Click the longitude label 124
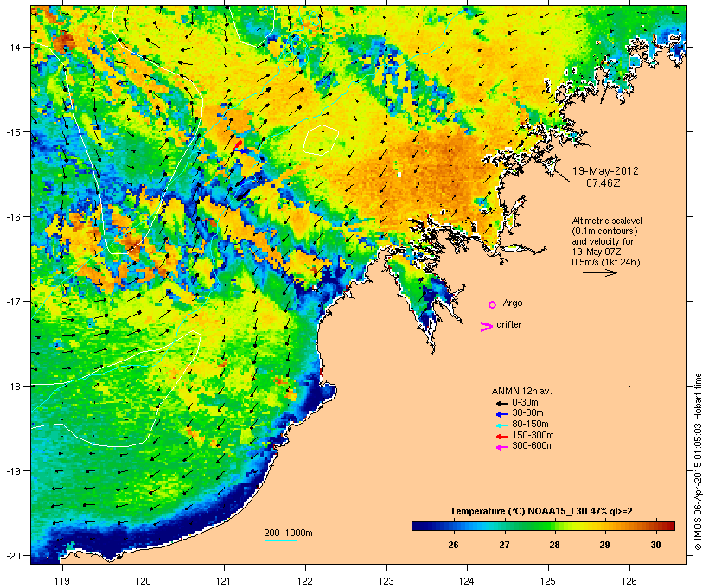709x588 pixels. (467, 581)
